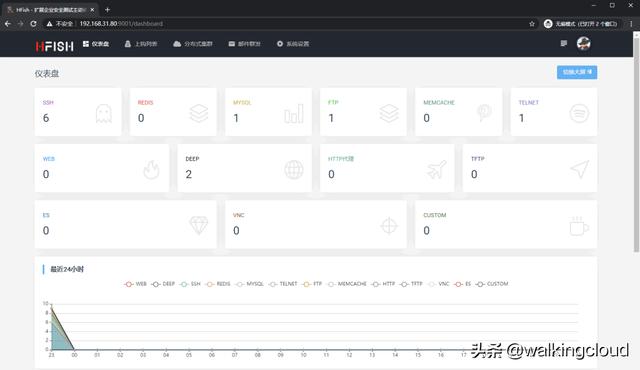Click the bar chart icon on the MYSQL card
The image size is (640, 370).
[294, 113]
